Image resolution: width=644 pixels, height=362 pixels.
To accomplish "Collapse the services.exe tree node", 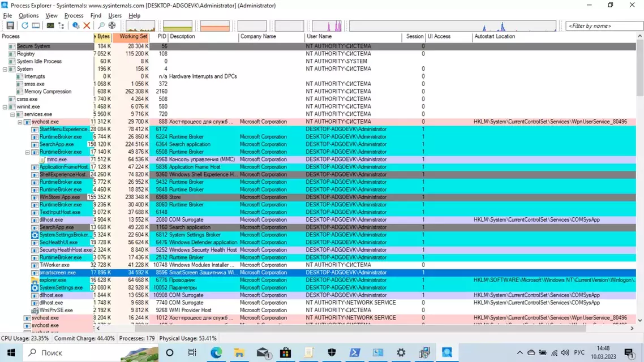I will tap(12, 114).
